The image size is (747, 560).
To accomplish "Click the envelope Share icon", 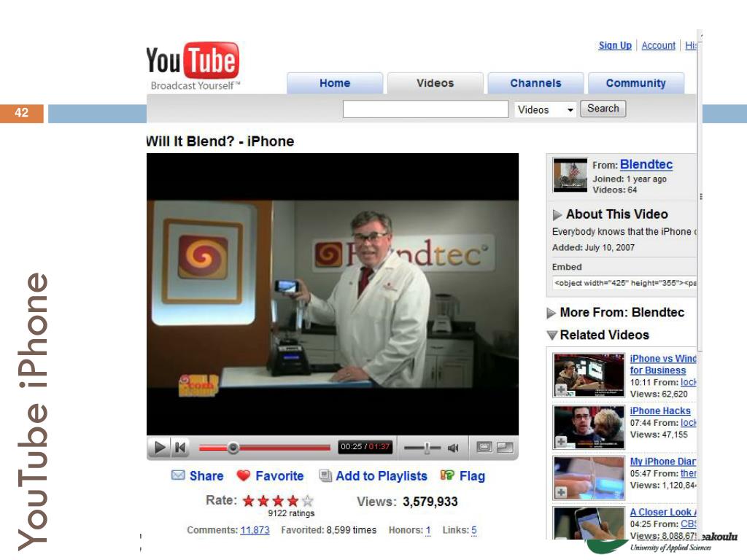I will point(178,475).
